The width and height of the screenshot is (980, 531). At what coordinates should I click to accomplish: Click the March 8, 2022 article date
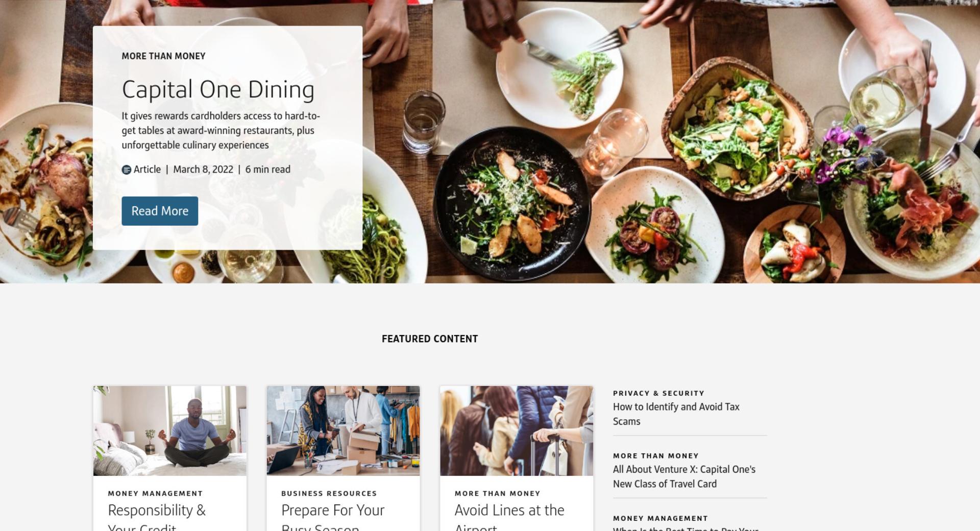tap(203, 170)
